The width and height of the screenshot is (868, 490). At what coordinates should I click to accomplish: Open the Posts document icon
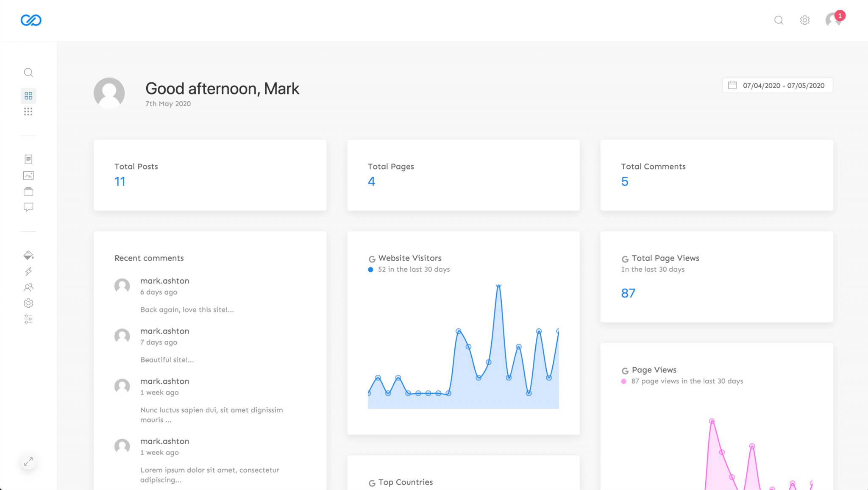[x=28, y=159]
